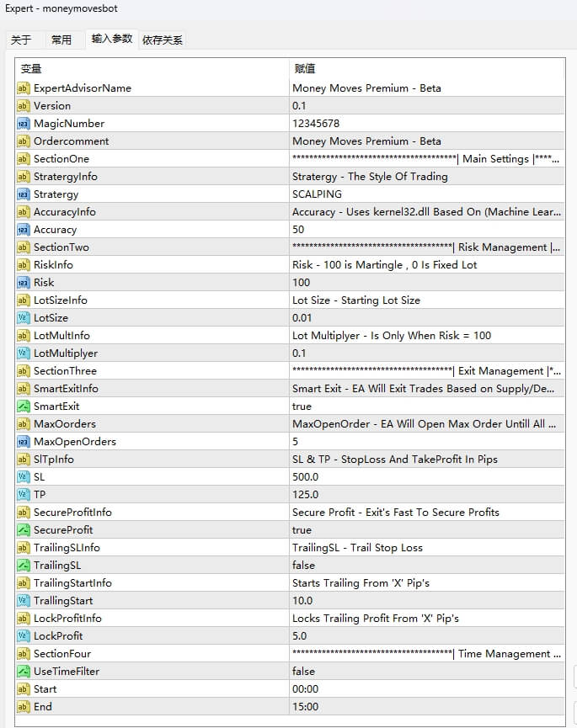Click the string icon beside Version
This screenshot has height=728, width=577.
tap(24, 106)
